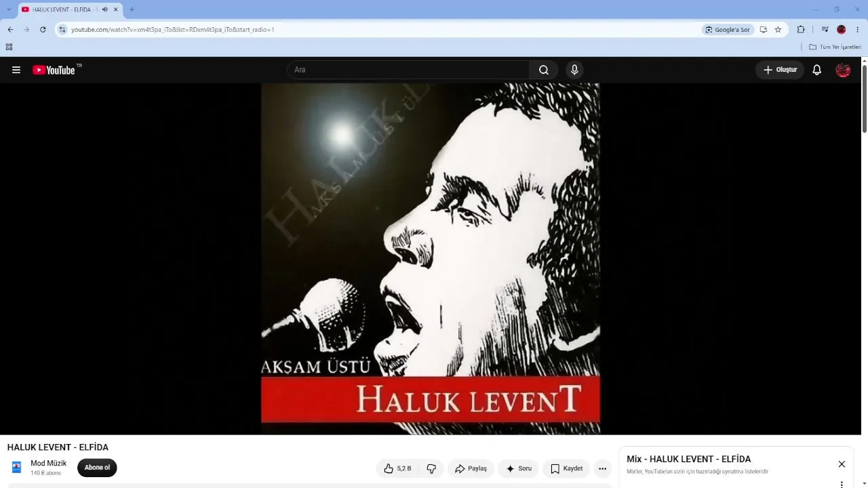Focus the browser address bar URL

173,30
